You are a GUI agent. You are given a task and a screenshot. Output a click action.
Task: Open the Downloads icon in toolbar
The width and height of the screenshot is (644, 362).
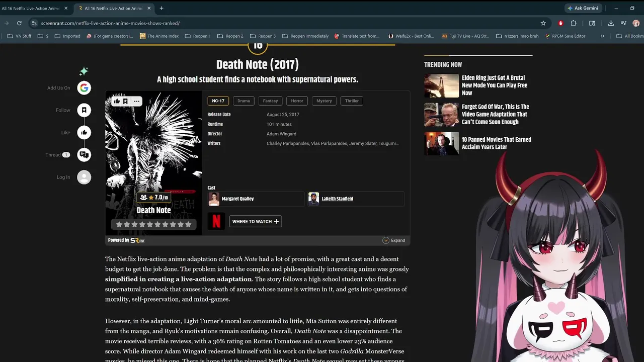pos(611,23)
